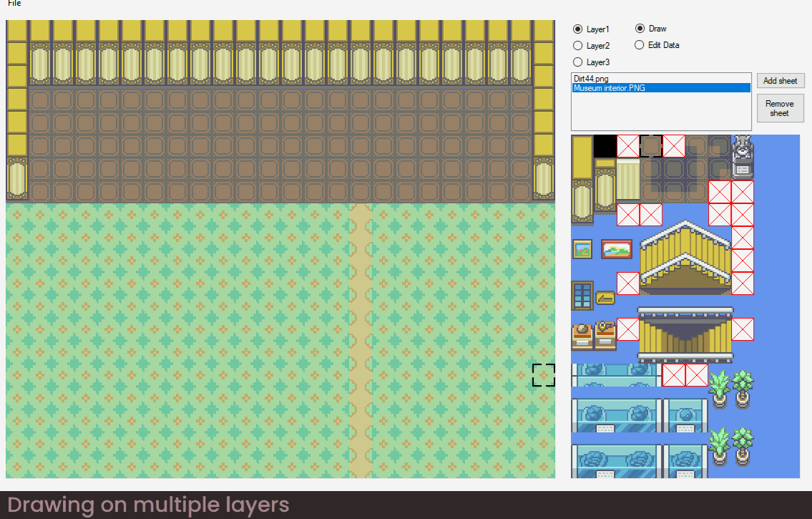Screen dimensions: 812x519
Task: Select the cream striped curtain tile
Action: [628, 179]
